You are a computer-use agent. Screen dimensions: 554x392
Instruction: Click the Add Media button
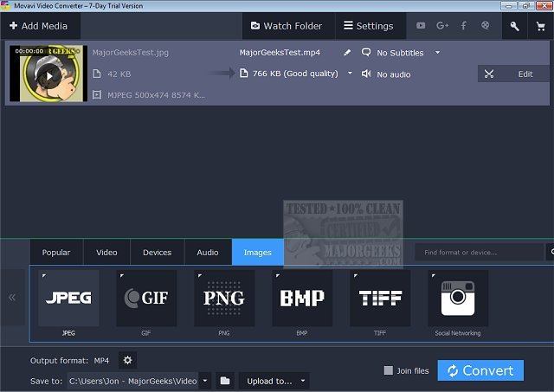coord(39,26)
